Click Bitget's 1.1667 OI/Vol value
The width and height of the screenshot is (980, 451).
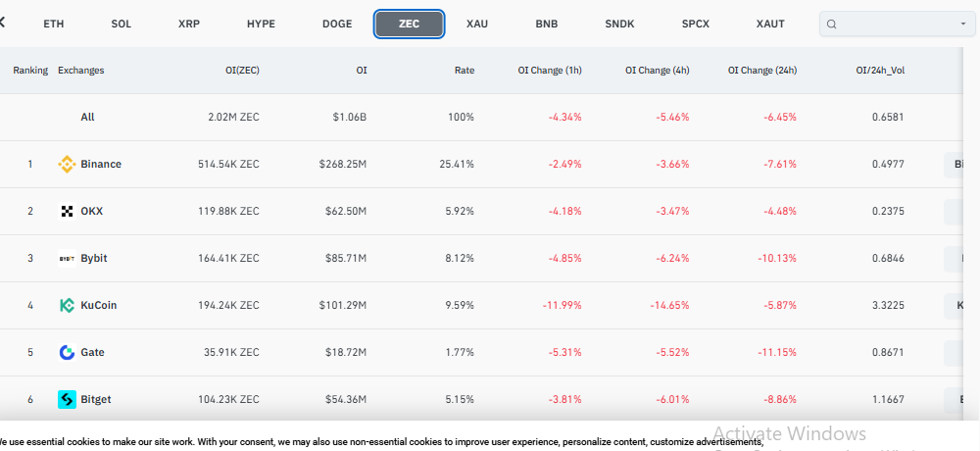pyautogui.click(x=888, y=399)
